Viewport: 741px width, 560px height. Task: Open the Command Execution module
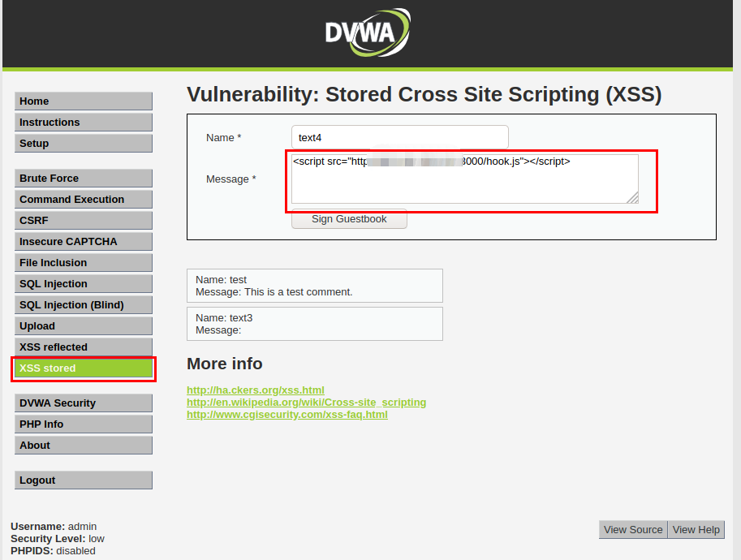(x=83, y=200)
